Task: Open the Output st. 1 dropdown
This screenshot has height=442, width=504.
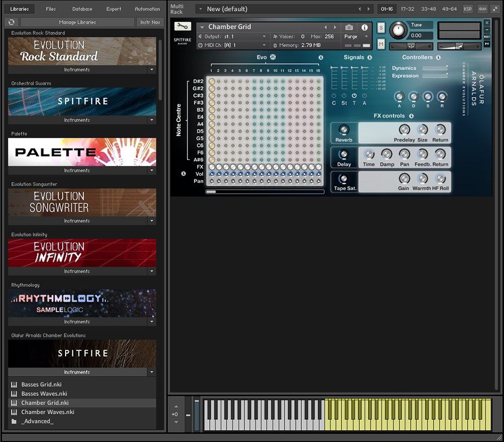Action: [232, 37]
